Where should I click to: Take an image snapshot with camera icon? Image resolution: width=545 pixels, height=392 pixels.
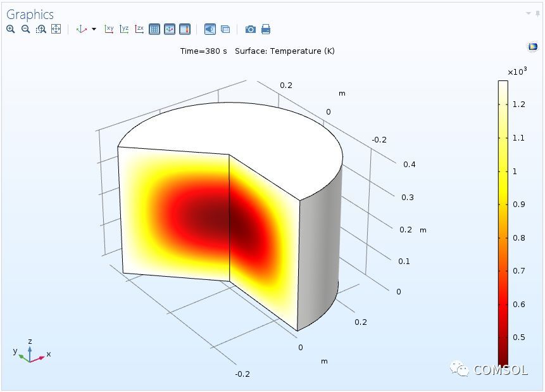[251, 29]
